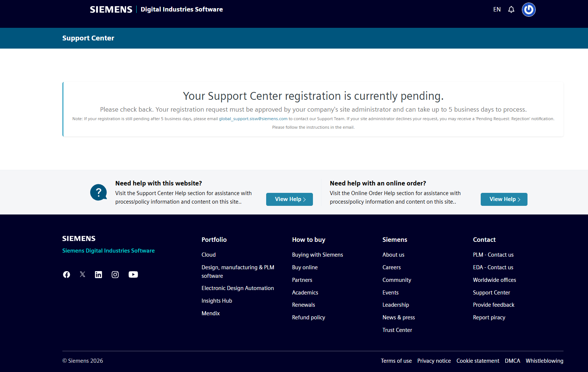Open the Support Center header title
The height and width of the screenshot is (372, 588).
[x=88, y=38]
